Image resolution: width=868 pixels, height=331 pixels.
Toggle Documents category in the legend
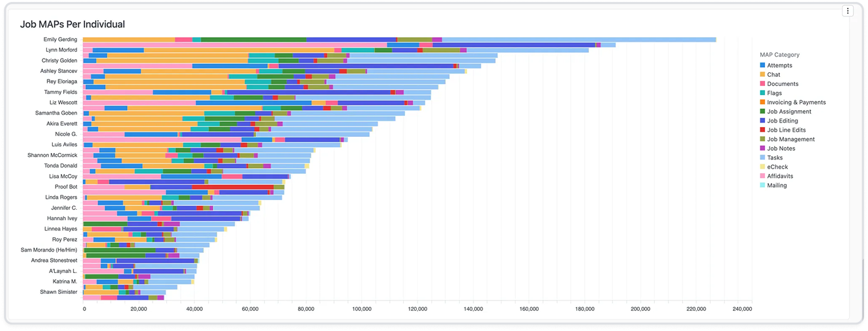782,84
